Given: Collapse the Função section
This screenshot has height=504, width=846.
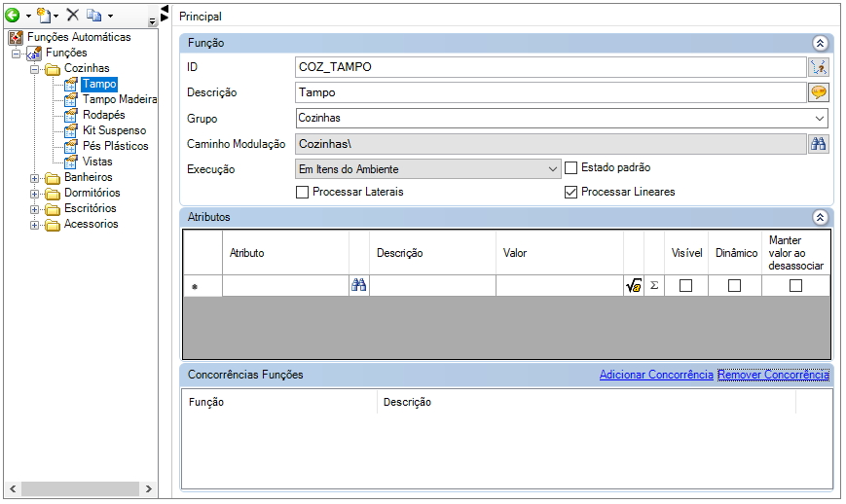Looking at the screenshot, I should tap(820, 43).
